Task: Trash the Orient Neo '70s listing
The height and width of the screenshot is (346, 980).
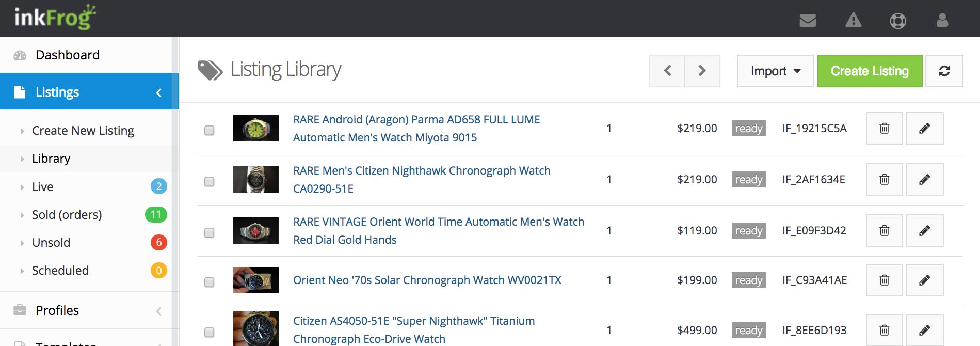Action: 884,280
